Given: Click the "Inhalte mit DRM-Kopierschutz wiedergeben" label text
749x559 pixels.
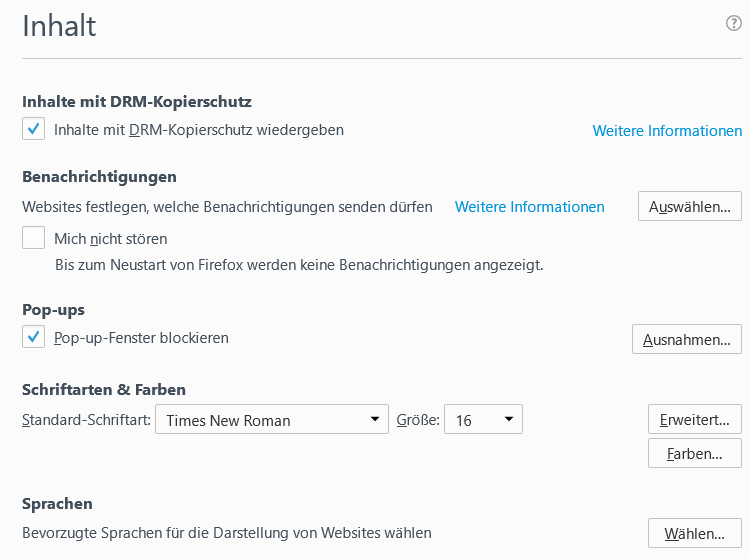Looking at the screenshot, I should pyautogui.click(x=199, y=130).
